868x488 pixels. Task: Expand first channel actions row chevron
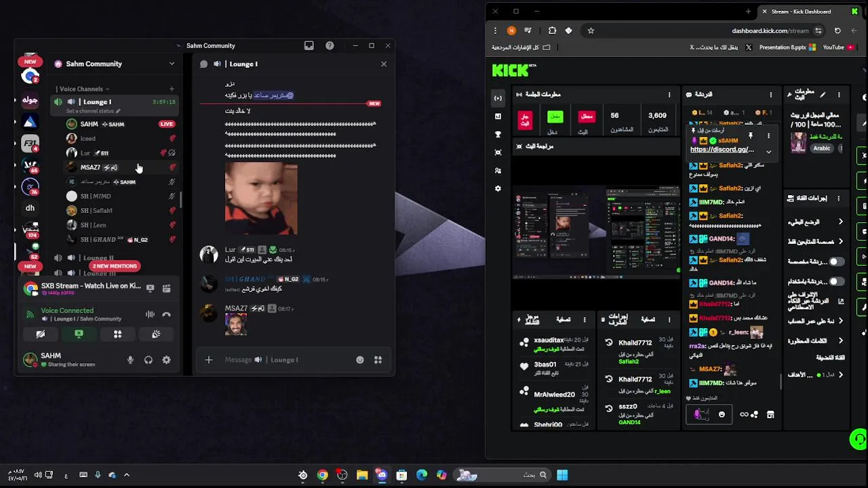(841, 222)
